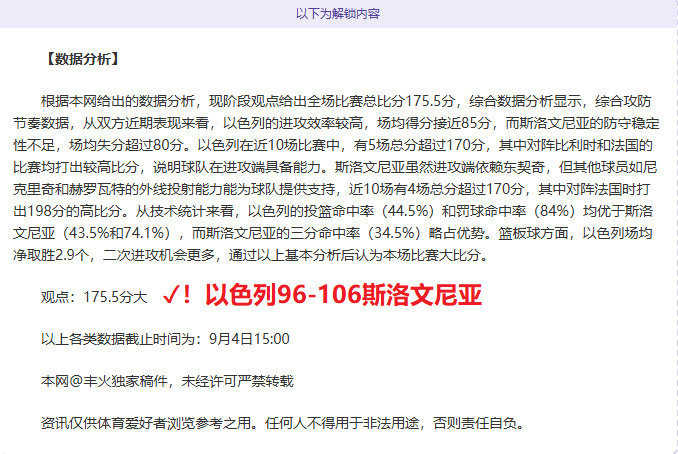Screen dimensions: 678x454
Task: Click paragraph line beginning '出198分的高比分'
Action: click(x=333, y=211)
